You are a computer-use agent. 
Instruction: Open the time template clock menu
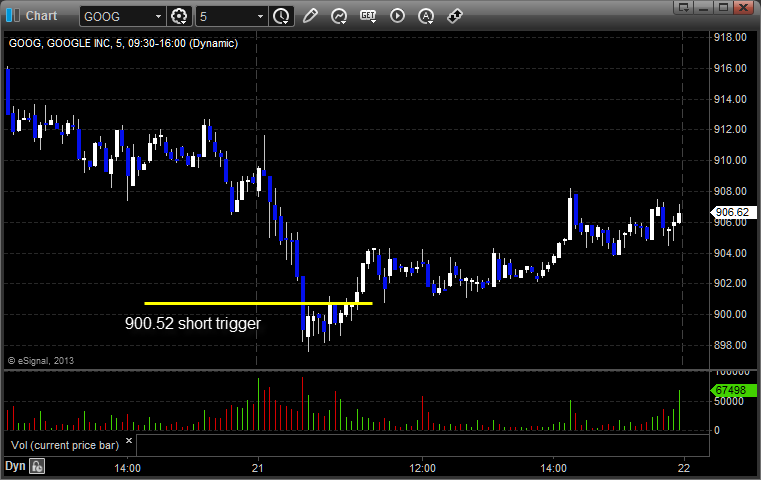[281, 17]
